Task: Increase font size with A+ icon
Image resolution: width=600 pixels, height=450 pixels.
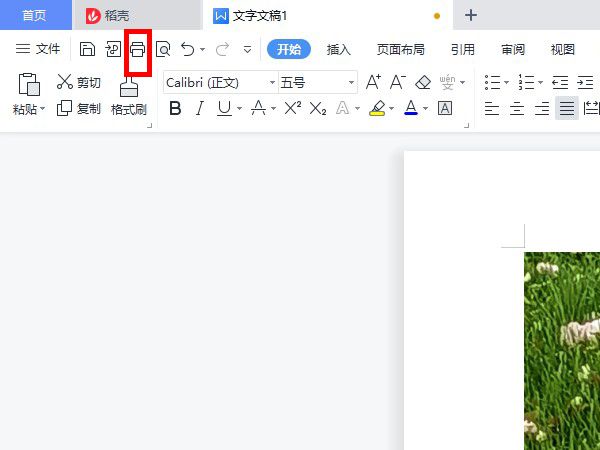Action: click(373, 82)
